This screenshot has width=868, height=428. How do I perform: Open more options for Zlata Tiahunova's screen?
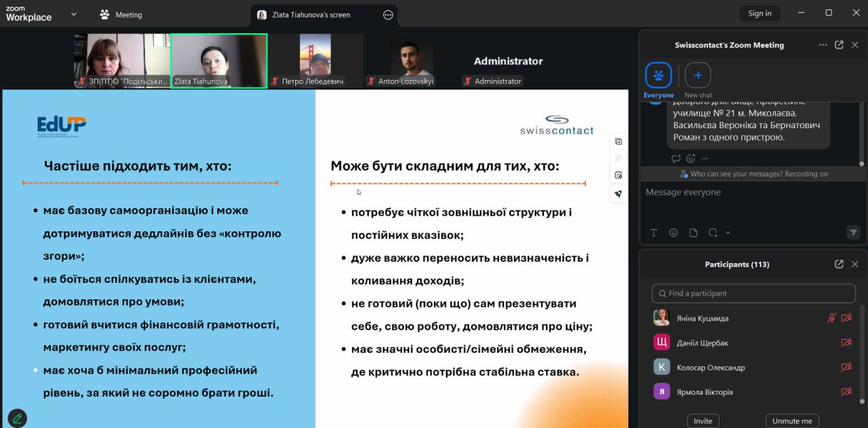tap(388, 14)
